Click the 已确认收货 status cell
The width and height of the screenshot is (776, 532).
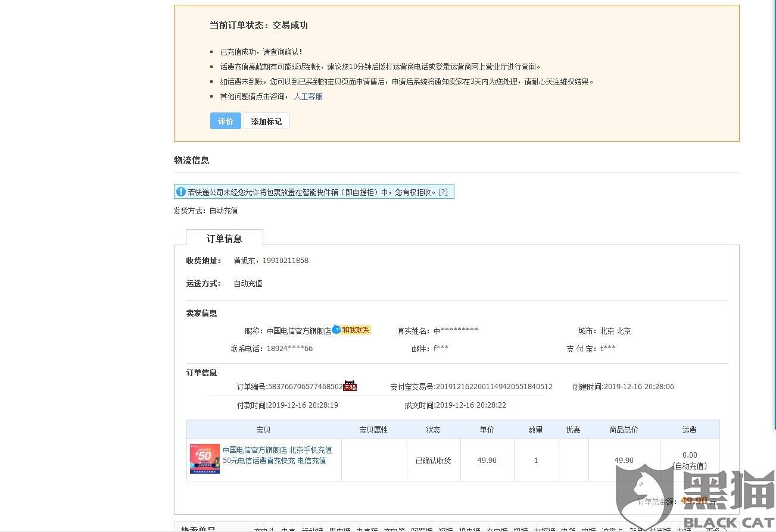[433, 461]
